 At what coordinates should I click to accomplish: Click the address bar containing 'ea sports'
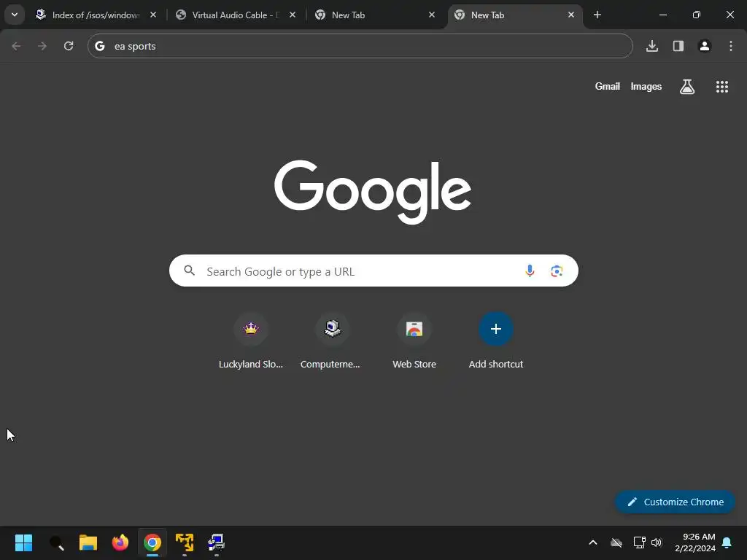[360, 46]
